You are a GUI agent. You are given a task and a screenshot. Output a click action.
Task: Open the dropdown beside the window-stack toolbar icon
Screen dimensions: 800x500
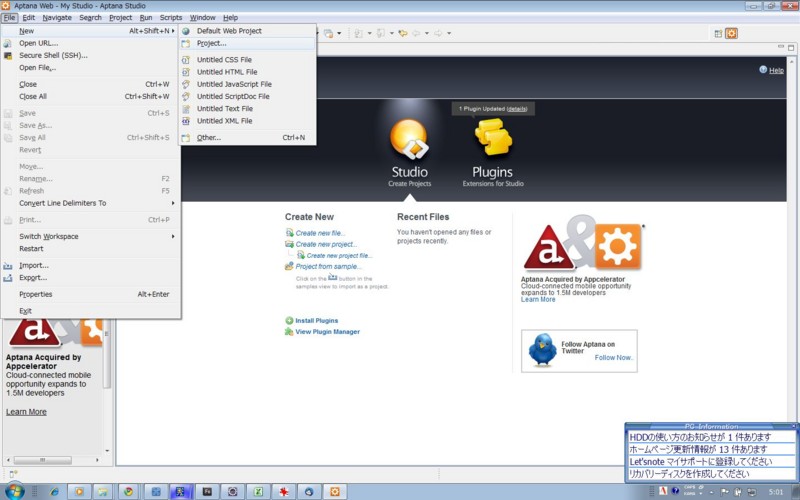pyautogui.click(x=339, y=34)
